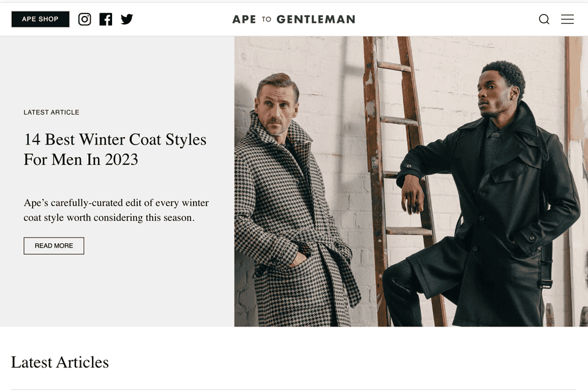Click the winter coat article description text

click(x=116, y=210)
